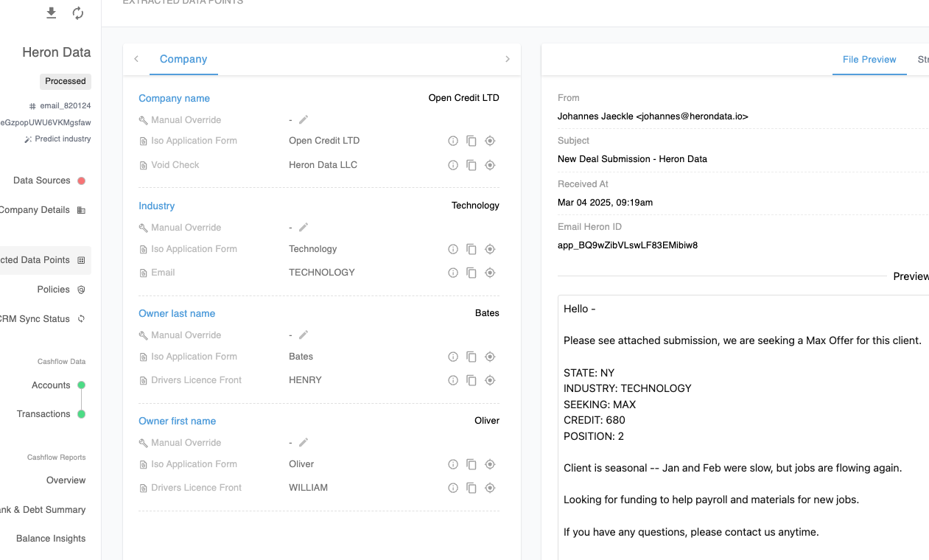Edit Company name manual override pencil

[x=304, y=119]
